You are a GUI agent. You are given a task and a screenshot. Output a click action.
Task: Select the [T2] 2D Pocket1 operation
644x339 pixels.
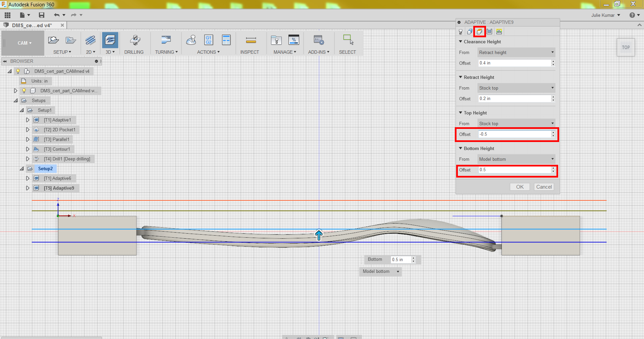point(60,130)
